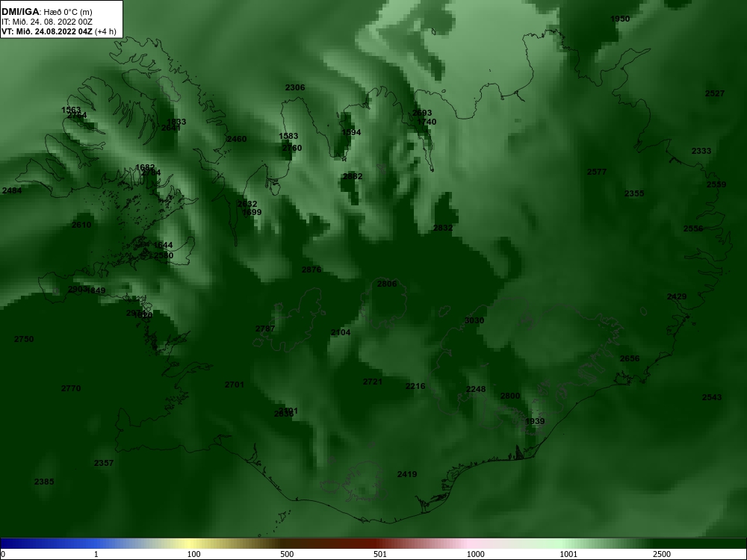Click the value 2104
The image size is (747, 560).
341,332
